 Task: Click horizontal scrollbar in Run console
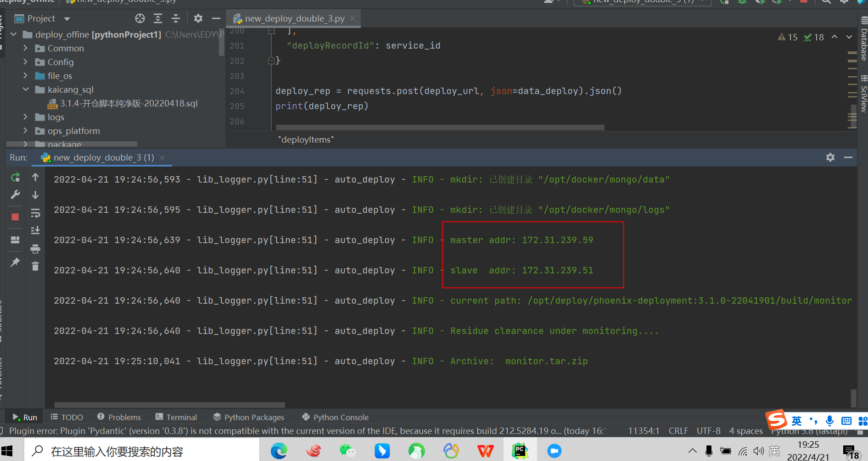[170, 405]
